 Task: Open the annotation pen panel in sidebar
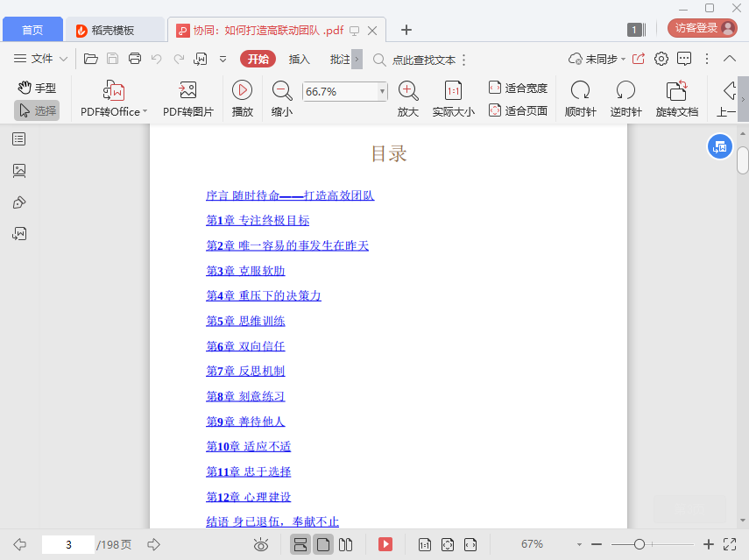pyautogui.click(x=19, y=202)
